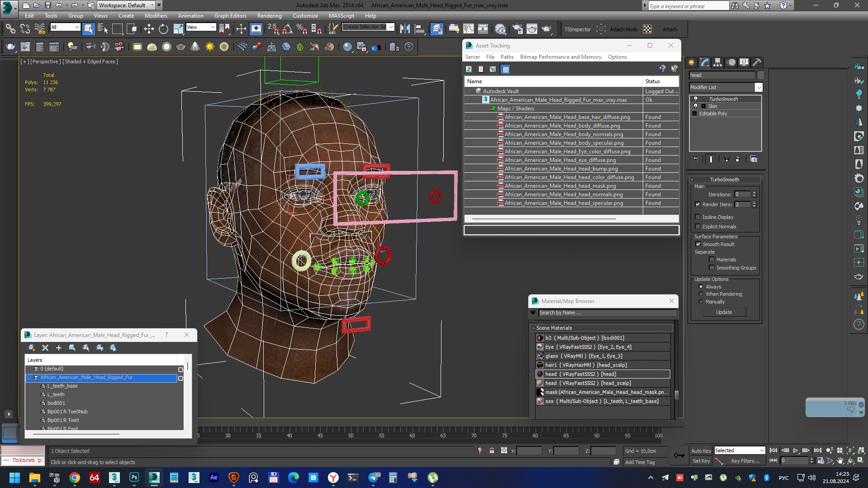Expand the Skin modifier in the stack

pos(703,106)
